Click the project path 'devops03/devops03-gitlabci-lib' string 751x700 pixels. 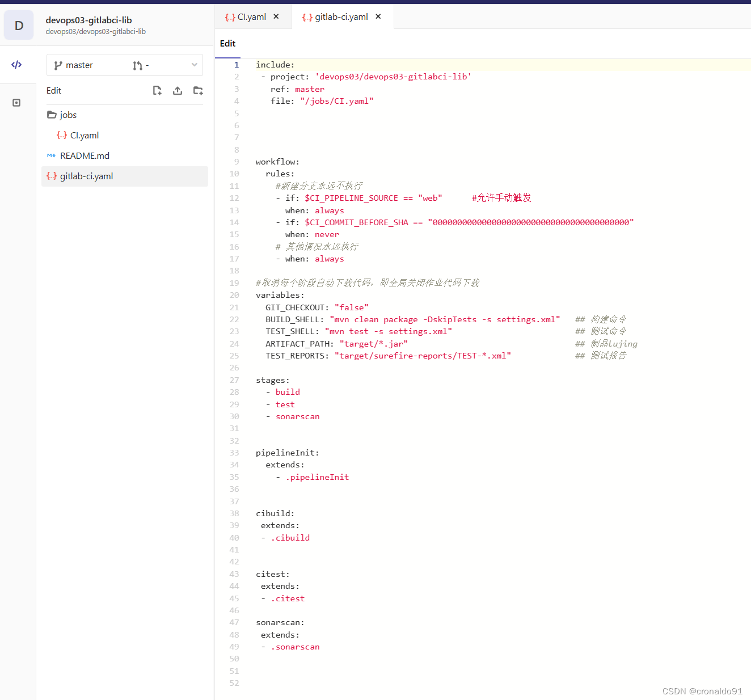(x=393, y=77)
